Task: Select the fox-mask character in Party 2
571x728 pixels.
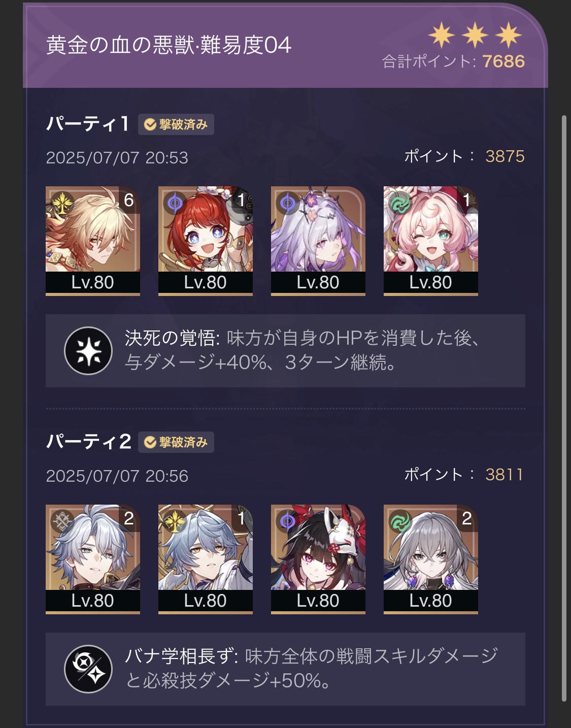Action: click(x=318, y=559)
